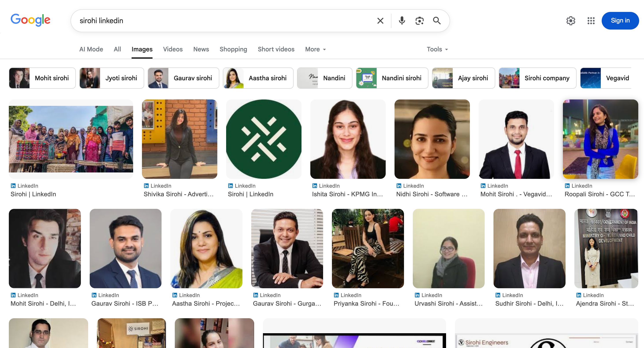Image resolution: width=644 pixels, height=348 pixels.
Task: Open Google Lens image search
Action: pyautogui.click(x=419, y=21)
